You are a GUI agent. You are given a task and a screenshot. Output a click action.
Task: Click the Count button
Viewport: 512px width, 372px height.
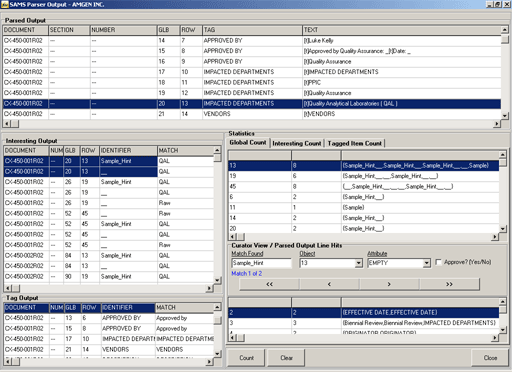(246, 358)
